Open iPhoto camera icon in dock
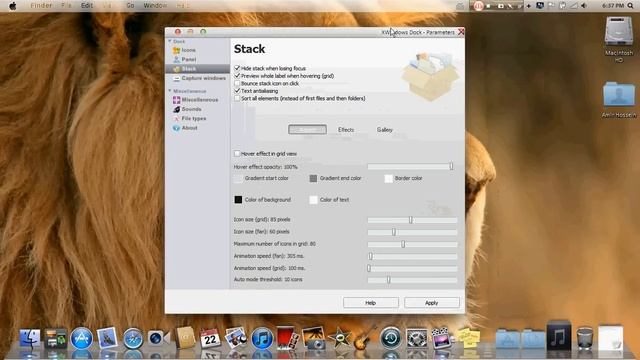Image resolution: width=640 pixels, height=360 pixels. point(313,338)
